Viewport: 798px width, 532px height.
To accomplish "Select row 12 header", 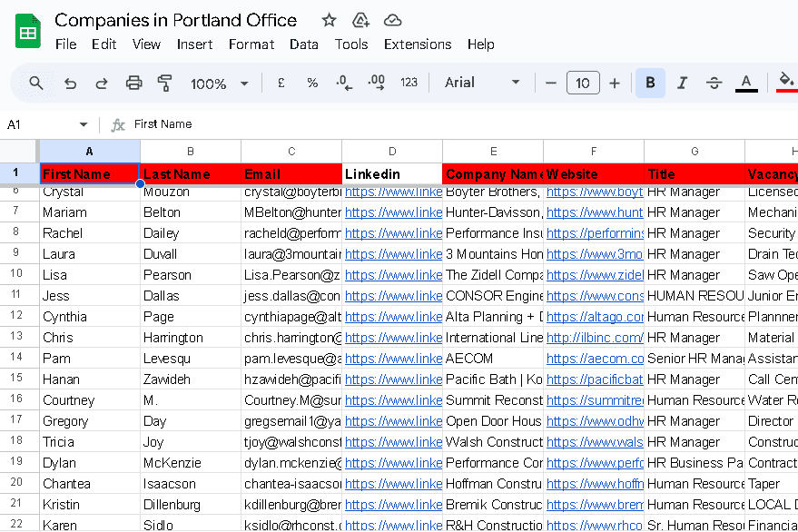I will tap(18, 316).
